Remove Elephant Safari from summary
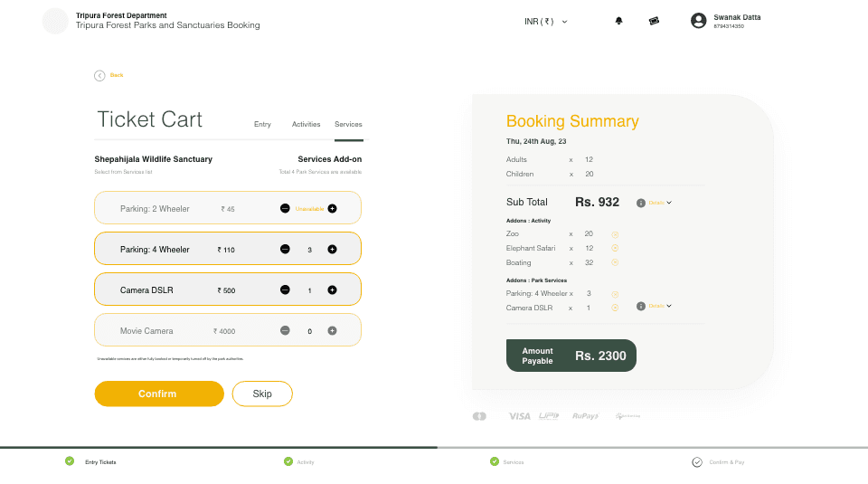Image resolution: width=868 pixels, height=484 pixels. (x=615, y=248)
